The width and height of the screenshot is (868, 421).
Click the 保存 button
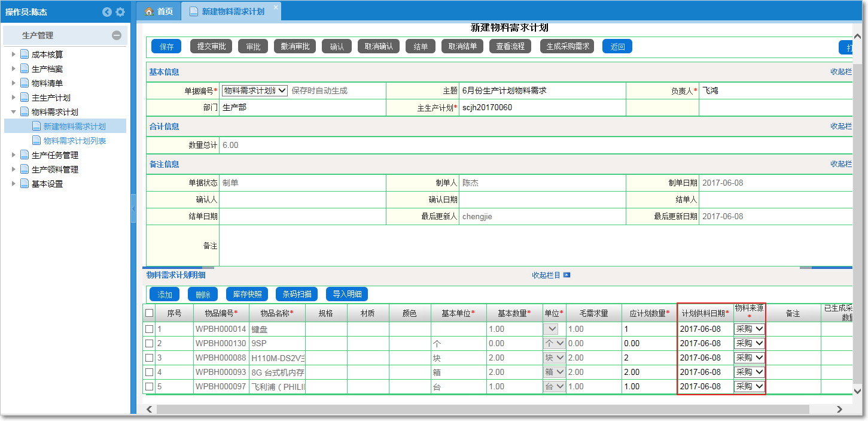(x=166, y=46)
